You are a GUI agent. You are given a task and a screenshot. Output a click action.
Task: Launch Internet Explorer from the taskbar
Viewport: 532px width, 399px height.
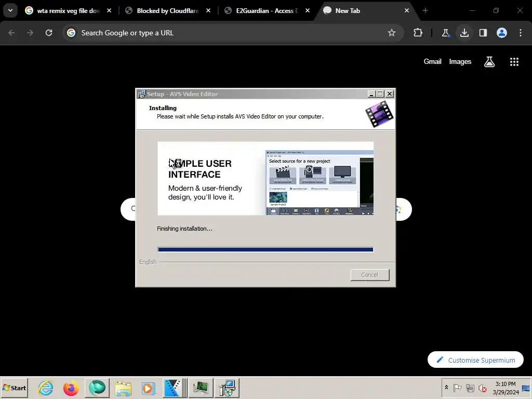click(46, 388)
